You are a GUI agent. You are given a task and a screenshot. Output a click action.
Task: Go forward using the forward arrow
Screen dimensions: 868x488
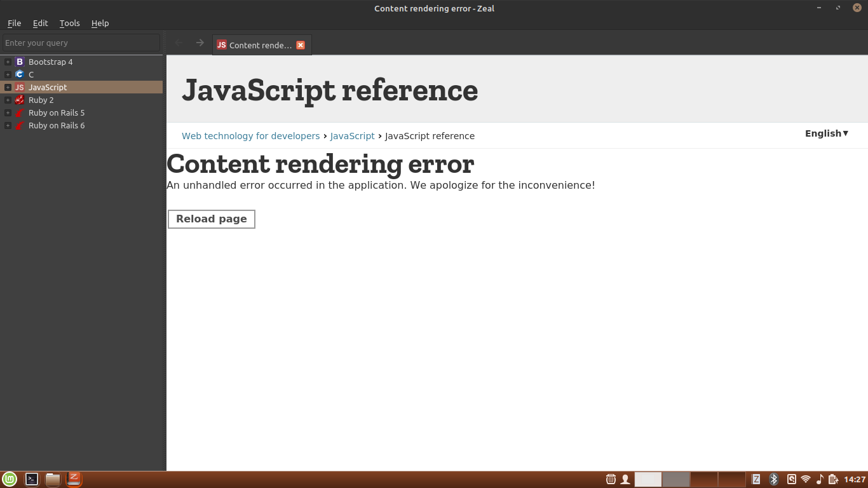pyautogui.click(x=200, y=43)
